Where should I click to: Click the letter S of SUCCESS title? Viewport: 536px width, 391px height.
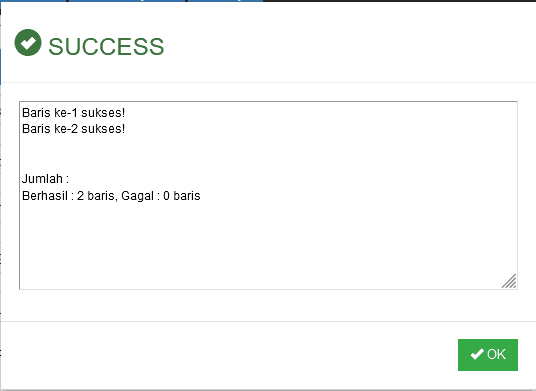click(56, 46)
